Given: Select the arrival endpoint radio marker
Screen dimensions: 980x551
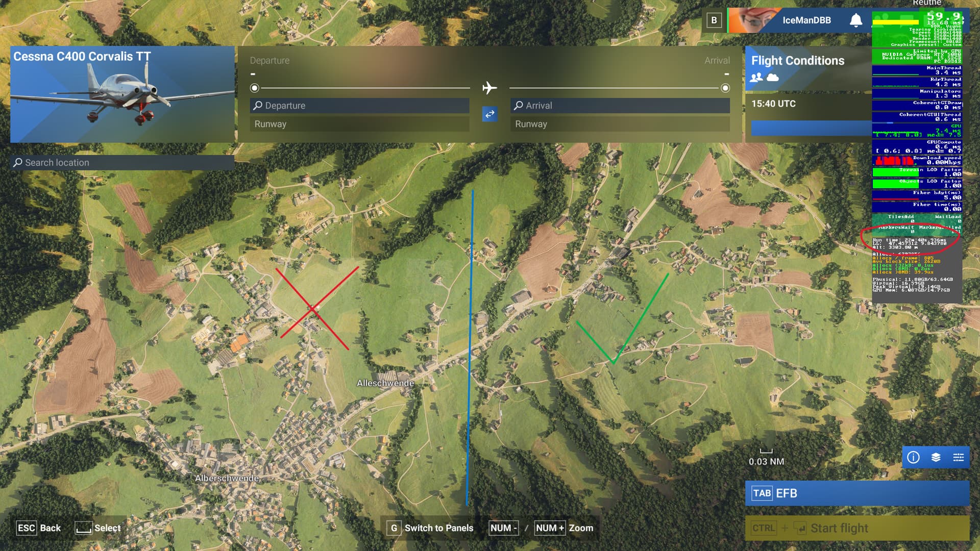Looking at the screenshot, I should [725, 88].
